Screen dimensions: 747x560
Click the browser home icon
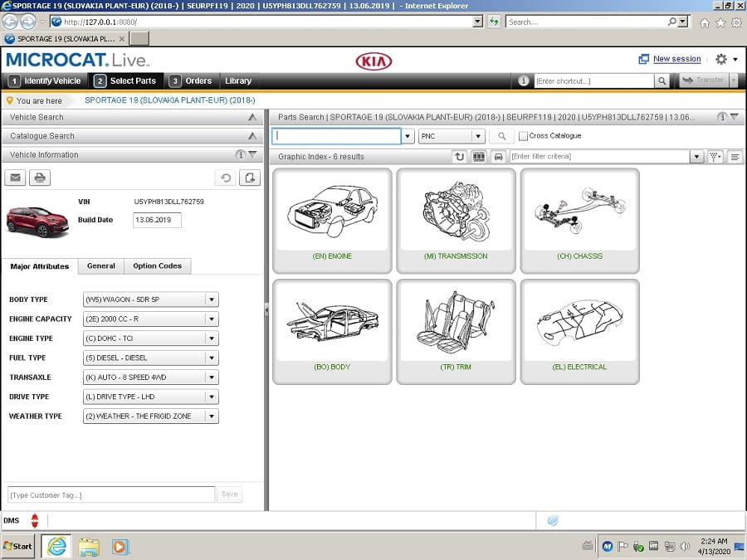705,22
